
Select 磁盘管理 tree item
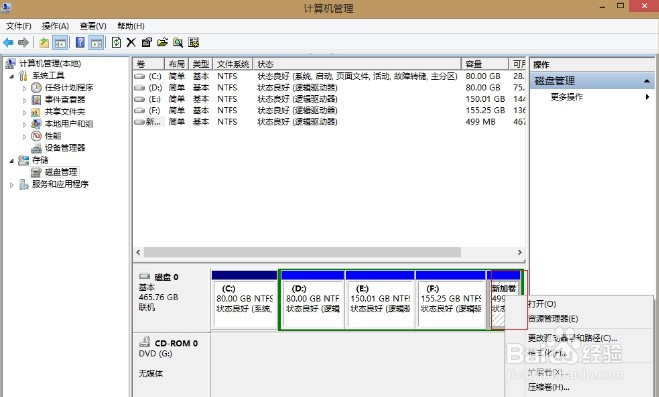pos(61,172)
